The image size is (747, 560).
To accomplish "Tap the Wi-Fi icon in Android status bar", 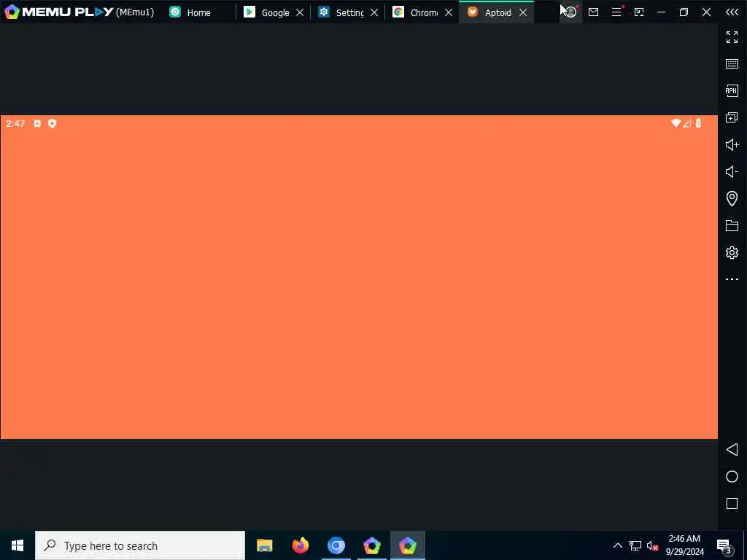I will [676, 123].
